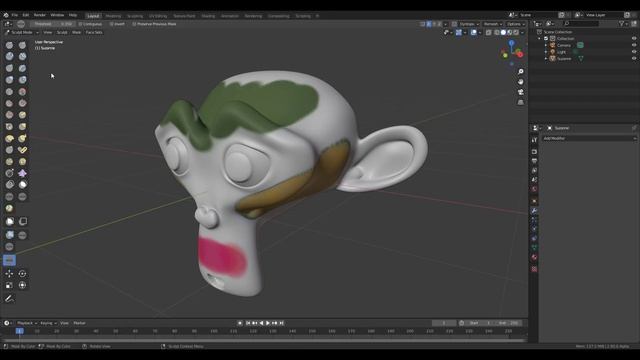Toggle camera view in viewport

(520, 92)
